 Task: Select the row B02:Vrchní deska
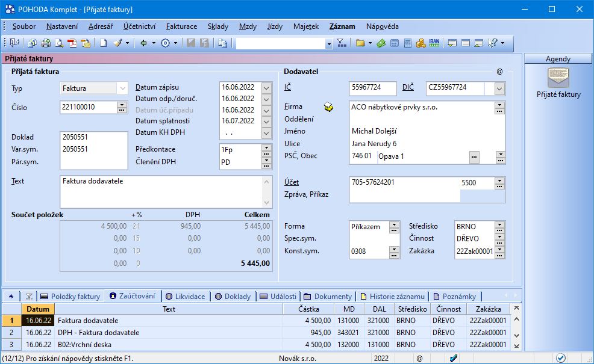(x=255, y=345)
